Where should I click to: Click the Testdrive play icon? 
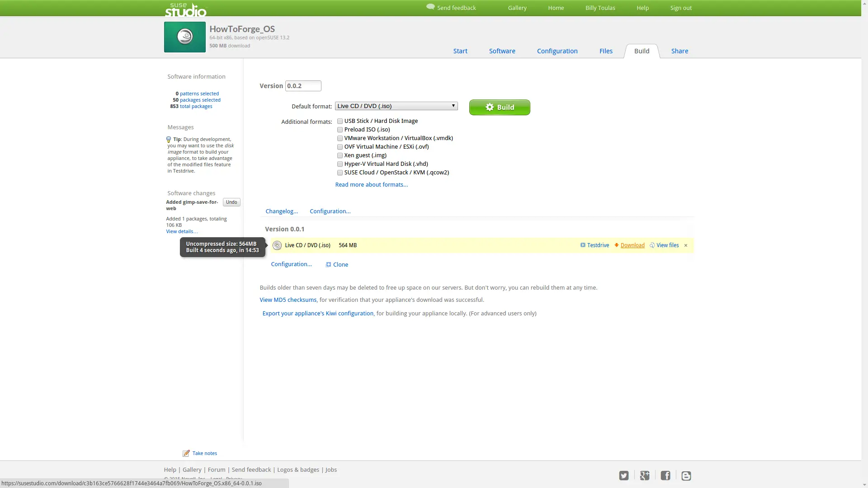(583, 245)
